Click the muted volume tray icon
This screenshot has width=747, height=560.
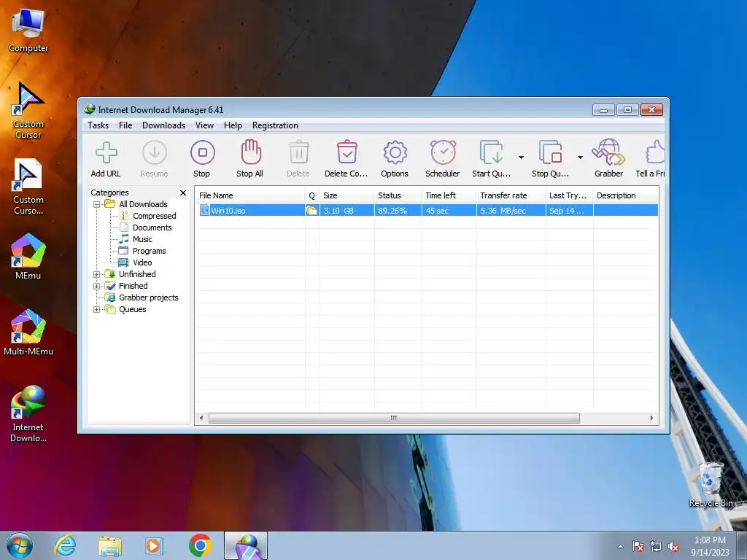coord(673,547)
